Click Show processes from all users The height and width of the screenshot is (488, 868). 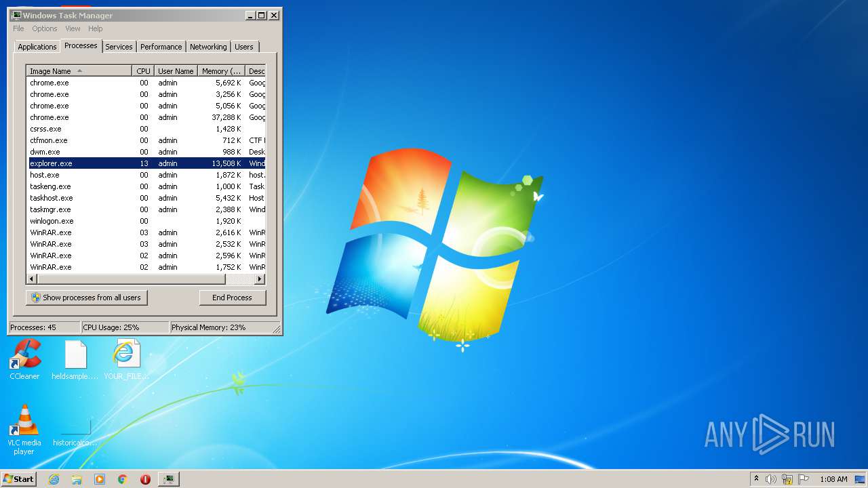pos(87,298)
